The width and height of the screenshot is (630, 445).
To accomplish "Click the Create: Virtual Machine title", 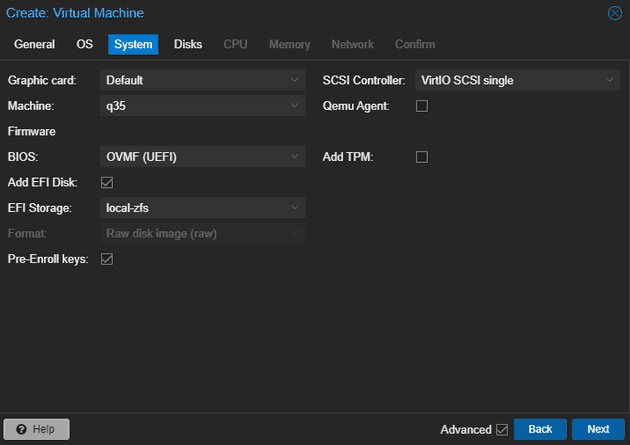I will tap(75, 13).
